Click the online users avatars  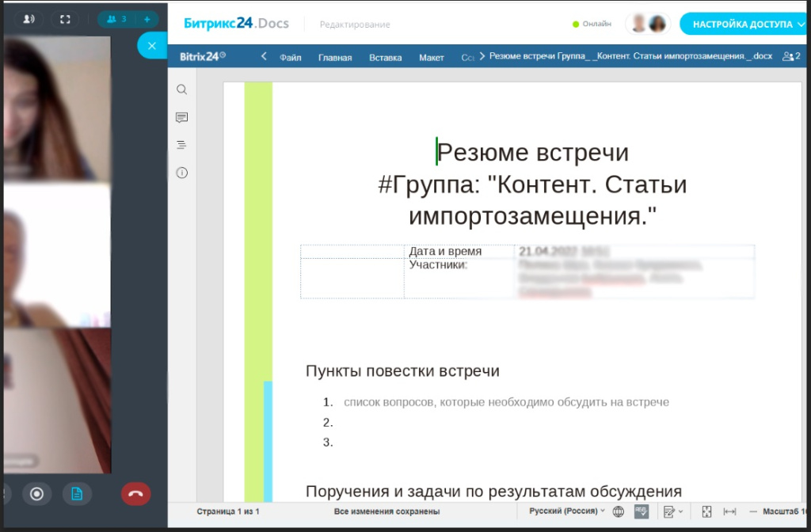click(648, 24)
